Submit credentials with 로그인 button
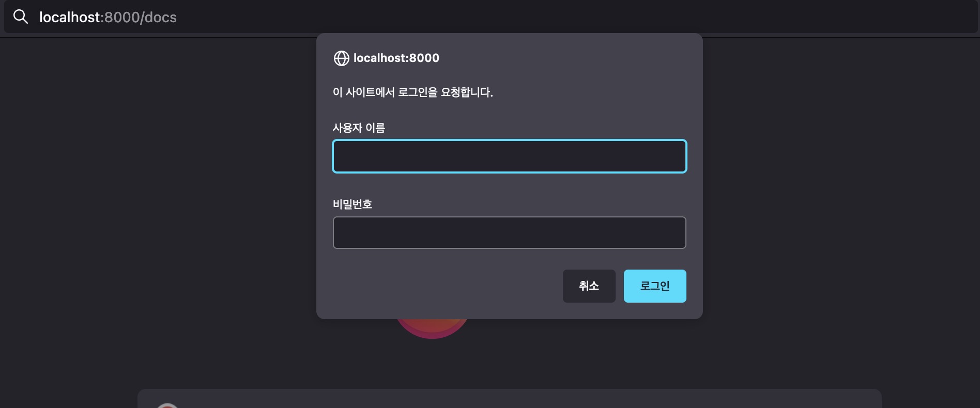The width and height of the screenshot is (980, 408). click(x=655, y=286)
